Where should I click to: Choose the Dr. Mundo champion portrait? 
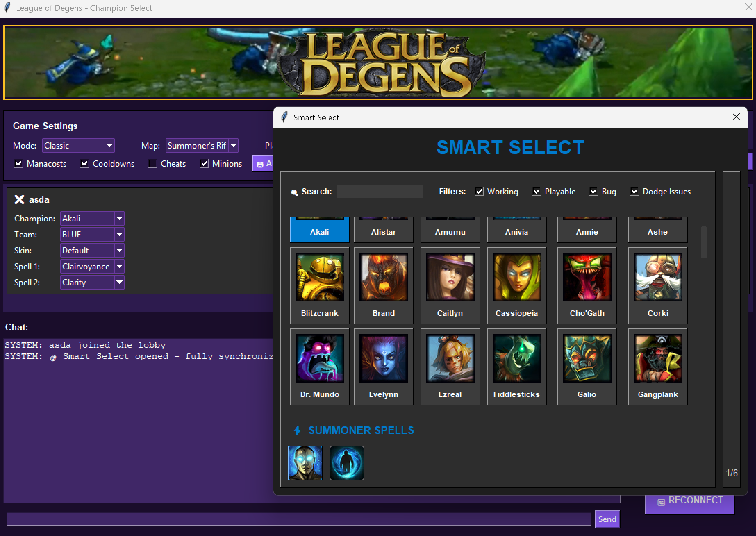coord(319,358)
